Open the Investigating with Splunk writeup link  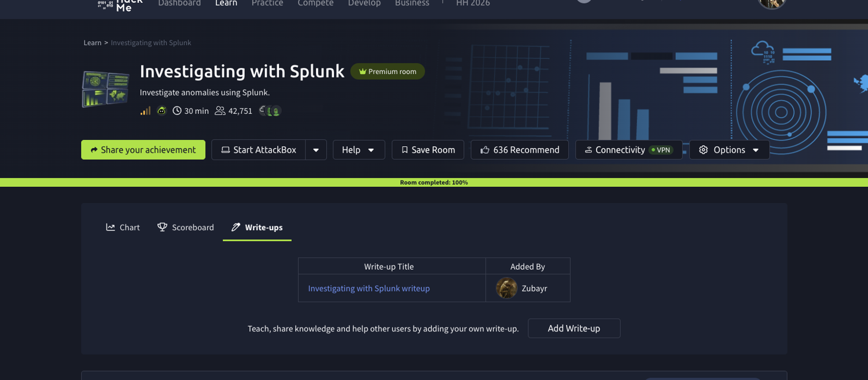click(x=369, y=288)
